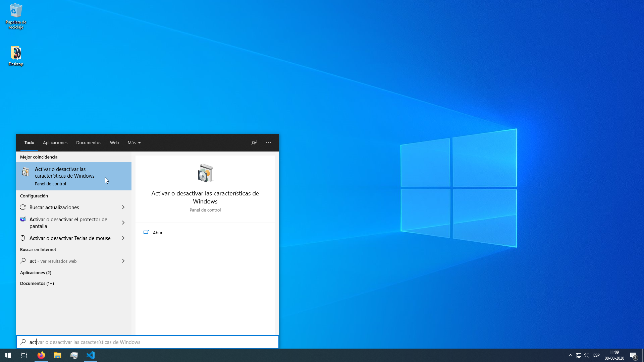Open the Desktop shortcut icon
Image resolution: width=644 pixels, height=362 pixels.
[16, 56]
